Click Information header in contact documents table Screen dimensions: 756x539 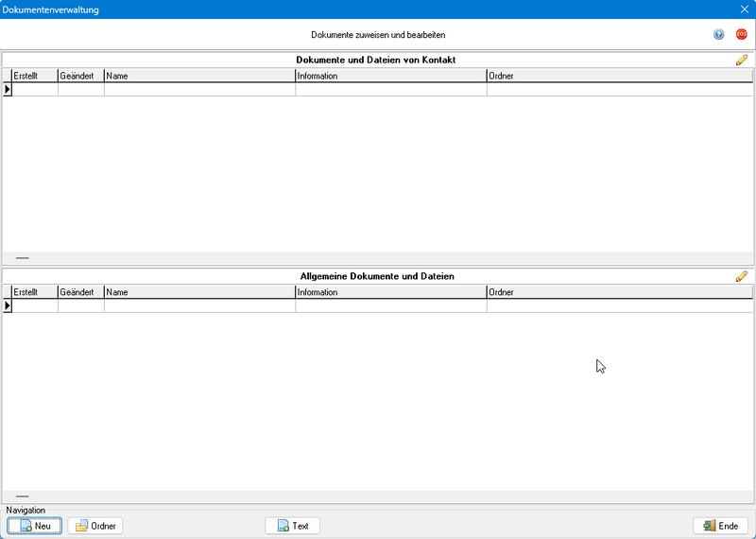(x=390, y=76)
